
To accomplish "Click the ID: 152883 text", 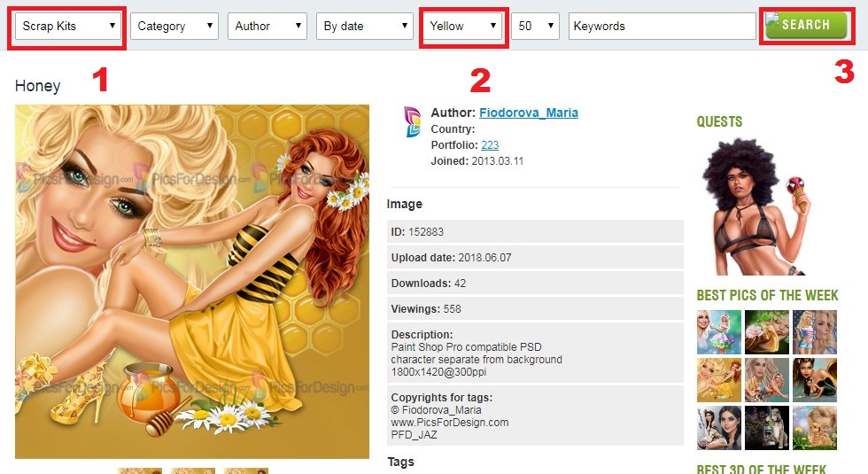I will pyautogui.click(x=417, y=232).
